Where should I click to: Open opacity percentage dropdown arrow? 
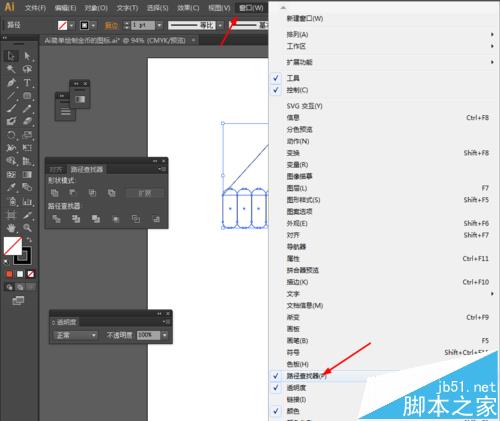(165, 335)
